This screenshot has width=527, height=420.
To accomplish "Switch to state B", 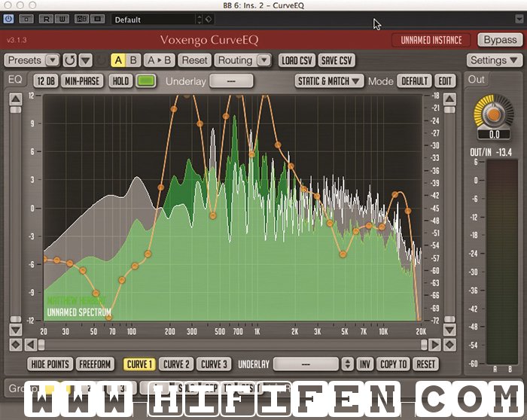I will click(x=133, y=60).
